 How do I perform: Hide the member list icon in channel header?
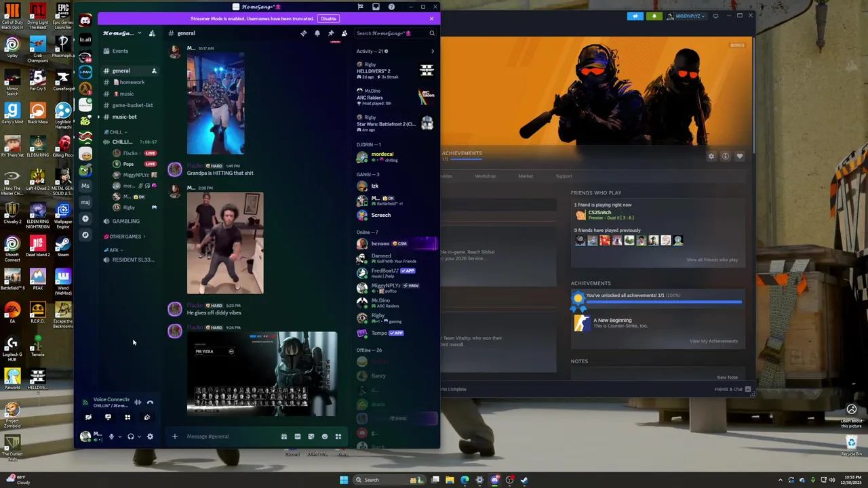(x=344, y=33)
